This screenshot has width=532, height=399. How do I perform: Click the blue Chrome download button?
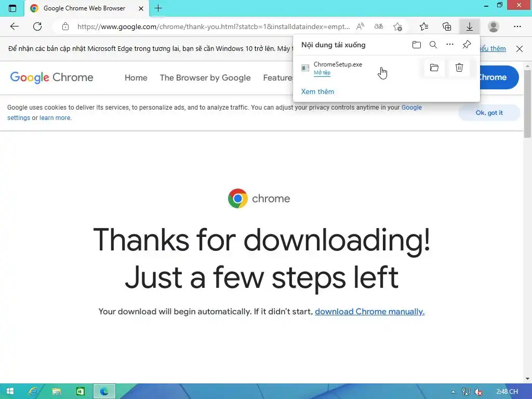coord(499,77)
